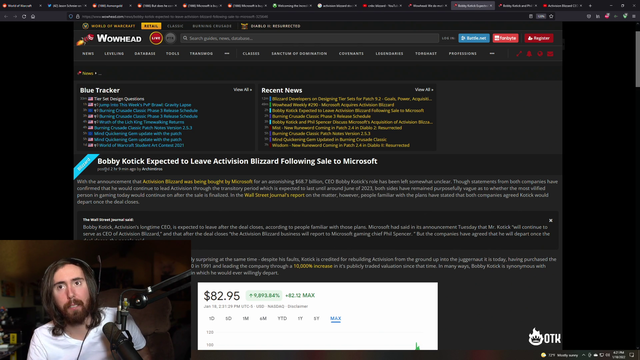Open the COVENANTS menu
640x360 pixels.
(x=351, y=53)
